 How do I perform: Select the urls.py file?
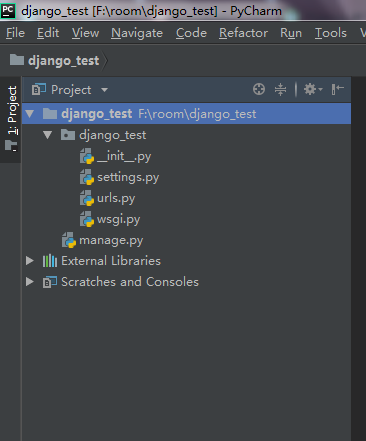click(x=107, y=198)
